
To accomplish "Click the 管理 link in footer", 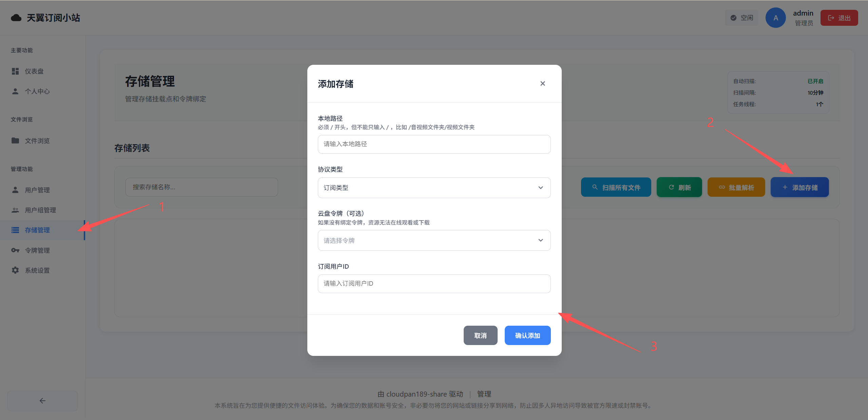I will pos(484,394).
